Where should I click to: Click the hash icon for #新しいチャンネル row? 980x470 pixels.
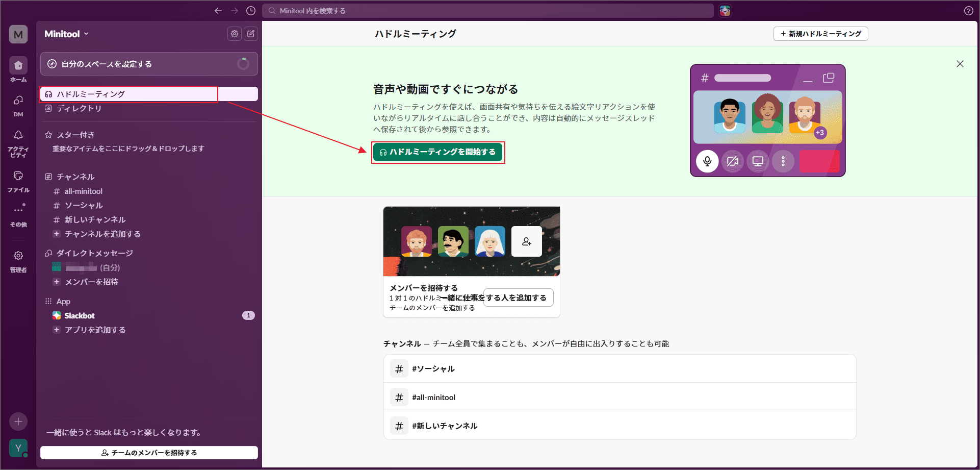(x=399, y=426)
